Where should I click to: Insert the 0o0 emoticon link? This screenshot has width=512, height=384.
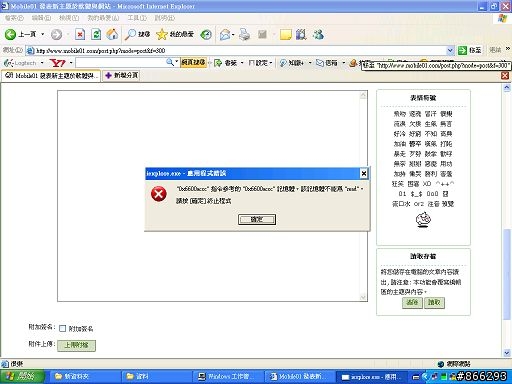[x=432, y=194]
